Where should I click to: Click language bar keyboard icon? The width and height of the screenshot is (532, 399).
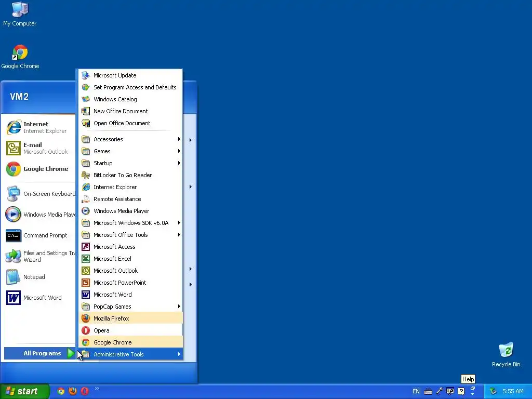[x=428, y=392]
